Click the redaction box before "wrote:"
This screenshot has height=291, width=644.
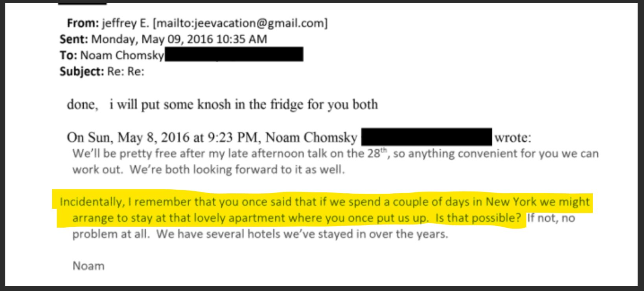click(427, 137)
